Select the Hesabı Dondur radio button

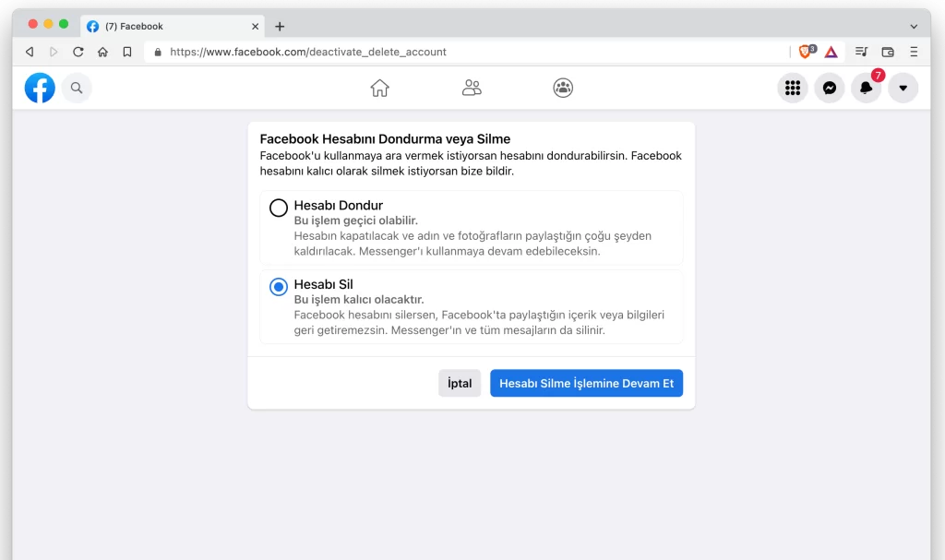tap(279, 208)
